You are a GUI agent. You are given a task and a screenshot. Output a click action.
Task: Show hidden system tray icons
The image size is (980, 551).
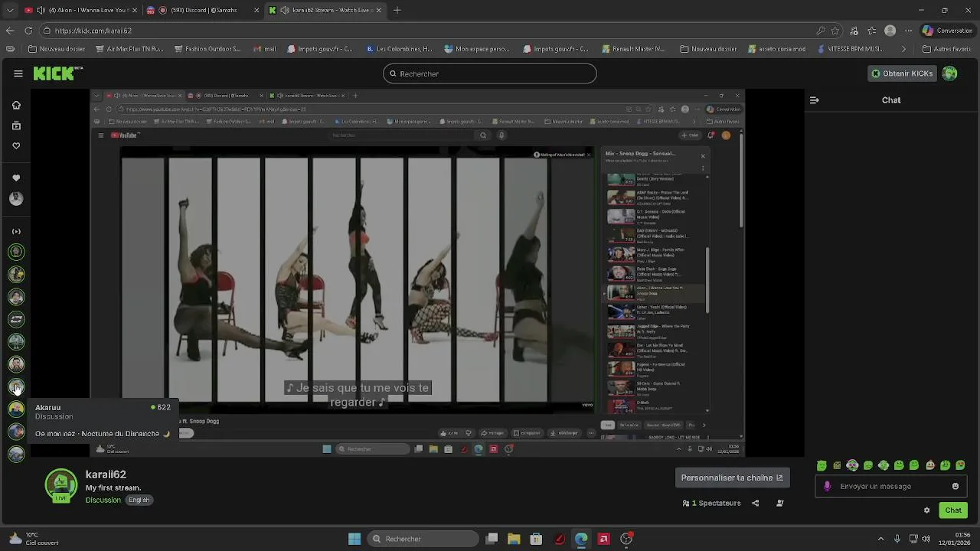880,539
